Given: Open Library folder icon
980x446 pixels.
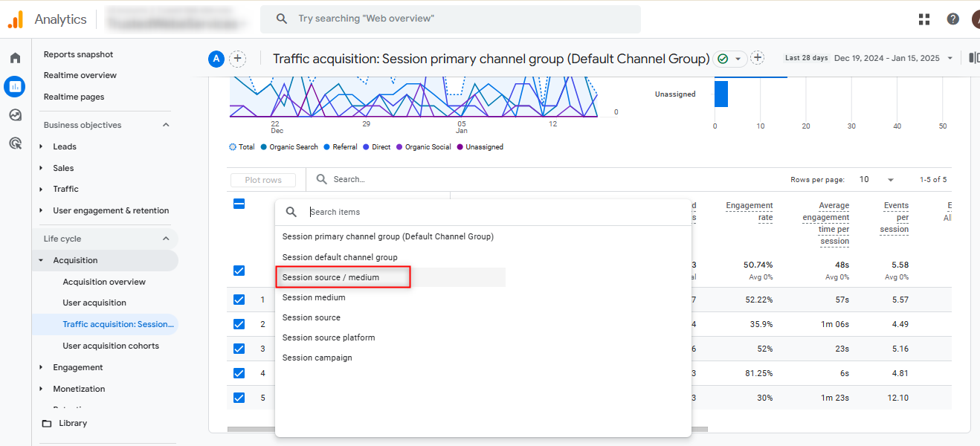Looking at the screenshot, I should 47,424.
